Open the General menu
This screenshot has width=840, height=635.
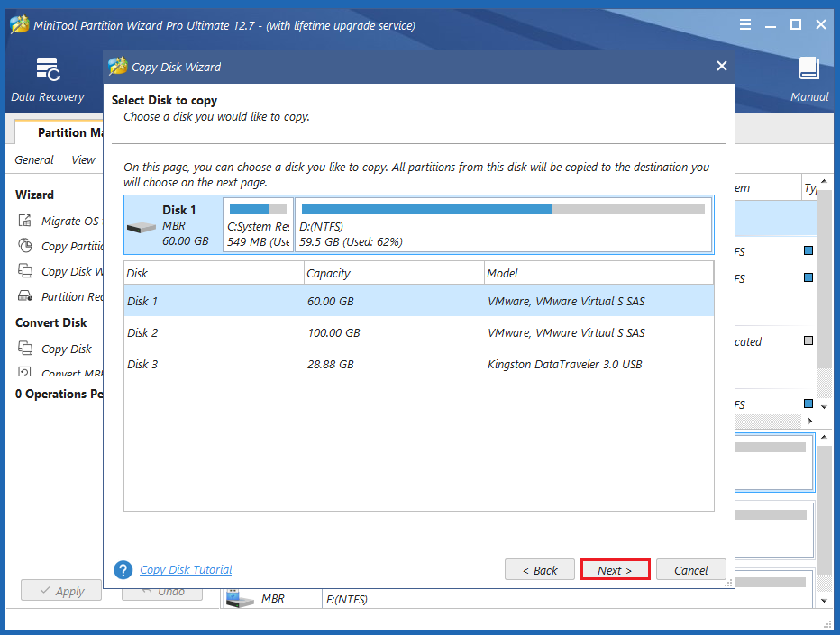coord(33,159)
